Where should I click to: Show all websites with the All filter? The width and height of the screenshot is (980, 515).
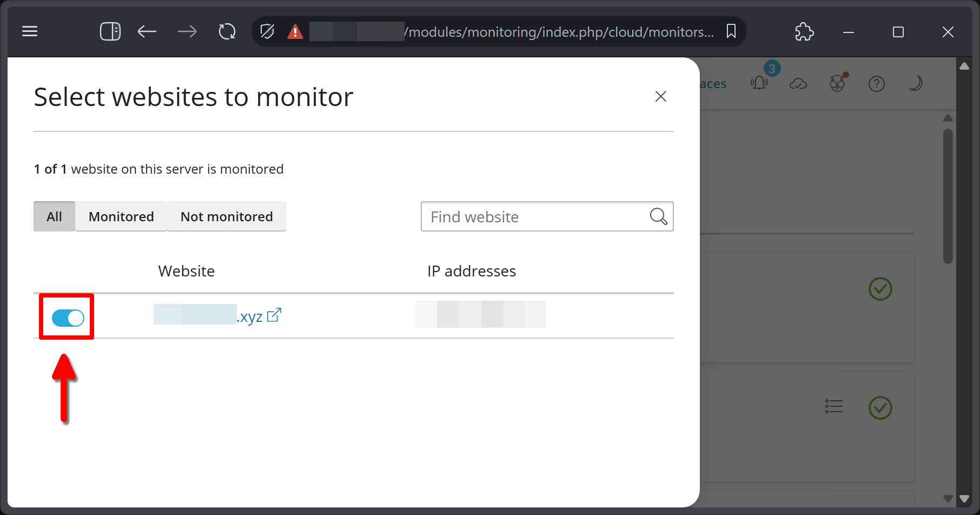pos(54,216)
